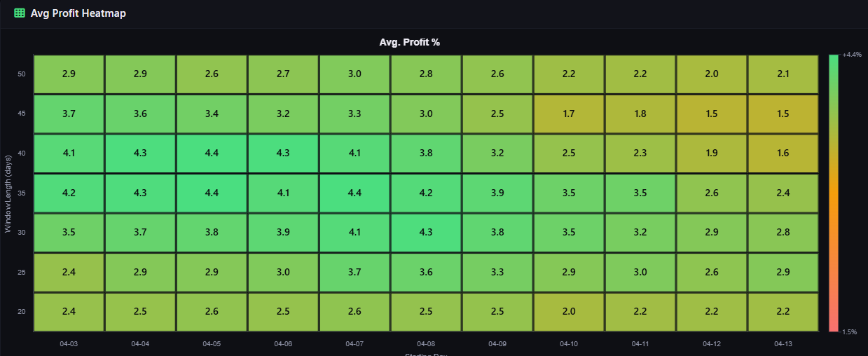Click the green-to-red color scale bar

click(x=833, y=193)
